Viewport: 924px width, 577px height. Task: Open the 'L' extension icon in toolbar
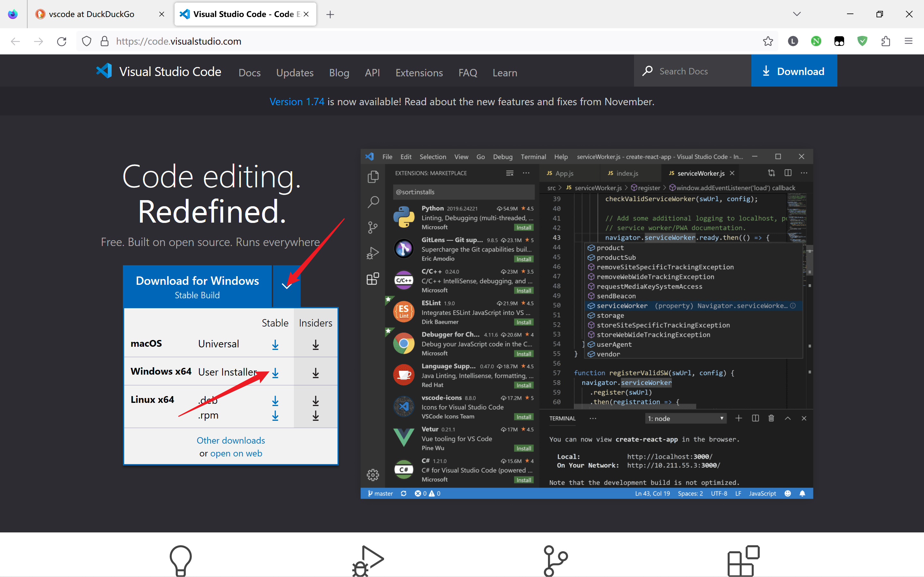[793, 41]
